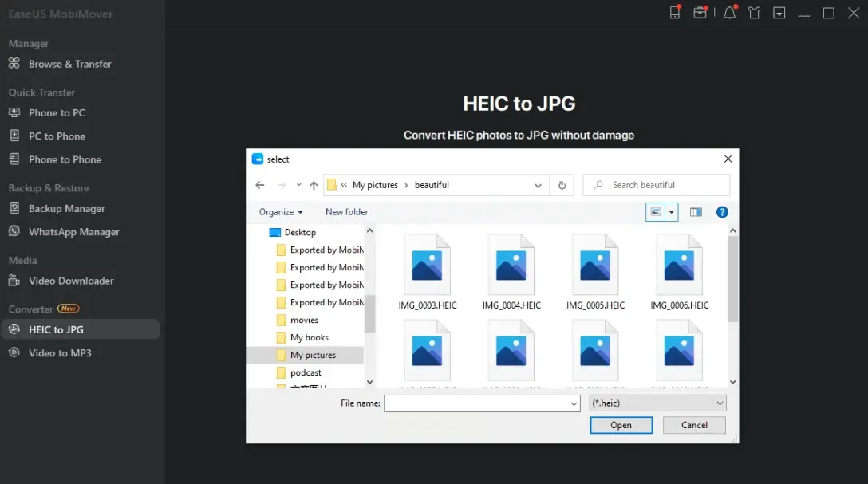Go up one folder level
Image resolution: width=868 pixels, height=484 pixels.
point(314,185)
